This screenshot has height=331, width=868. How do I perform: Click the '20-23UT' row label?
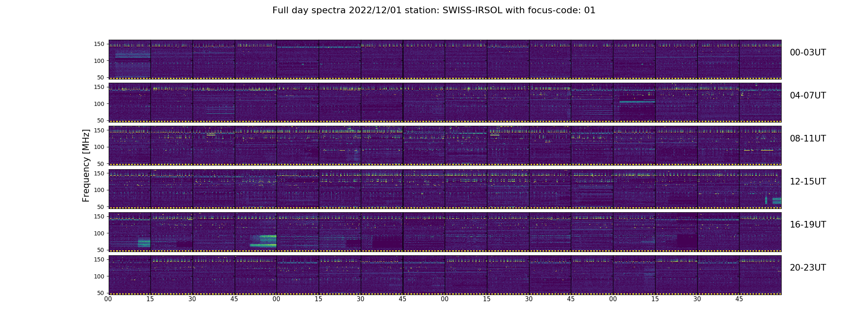(808, 268)
